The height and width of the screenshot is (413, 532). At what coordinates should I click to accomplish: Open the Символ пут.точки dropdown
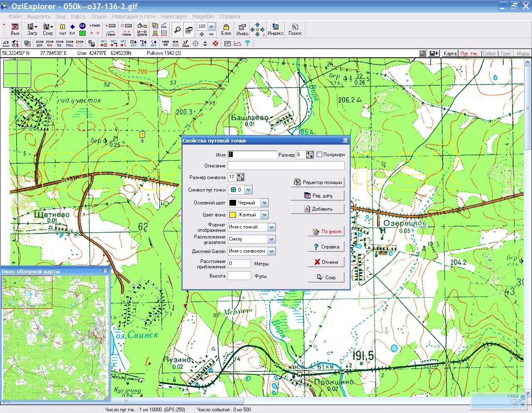click(248, 190)
